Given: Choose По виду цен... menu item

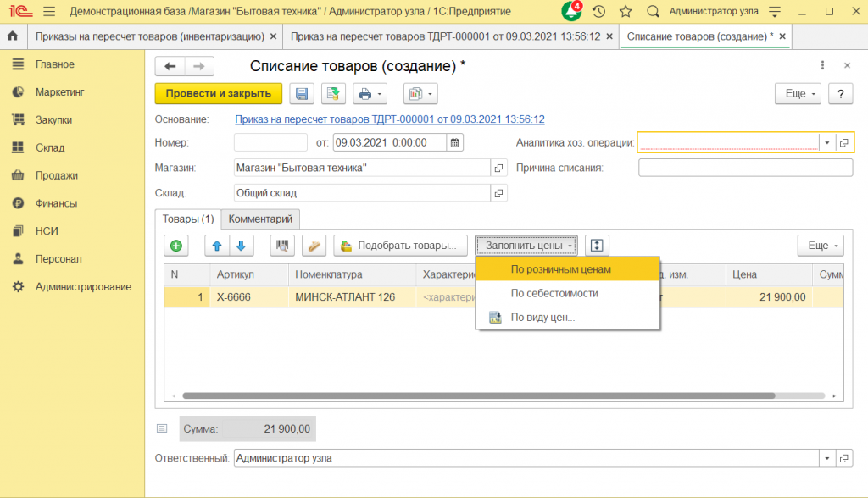Looking at the screenshot, I should [567, 317].
